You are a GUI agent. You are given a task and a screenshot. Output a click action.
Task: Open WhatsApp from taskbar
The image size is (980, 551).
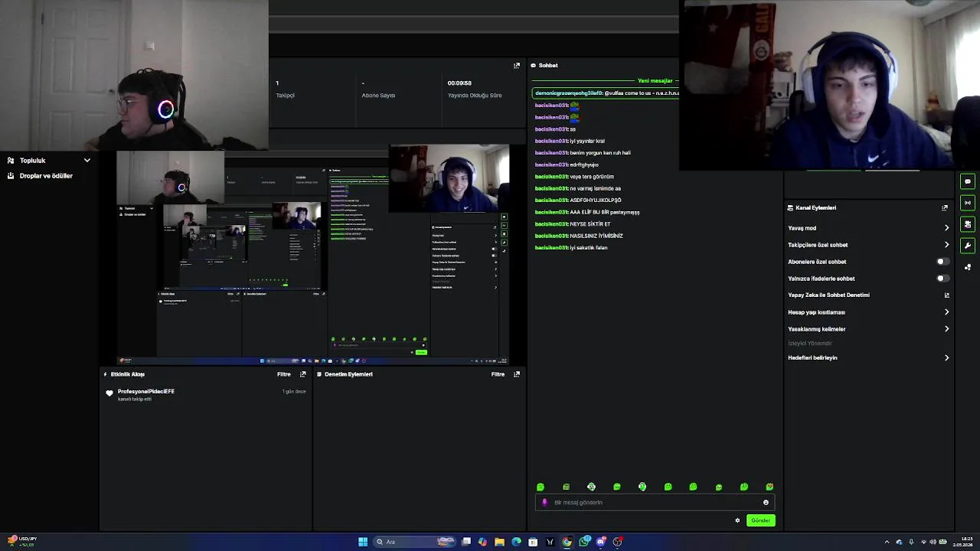(x=584, y=542)
